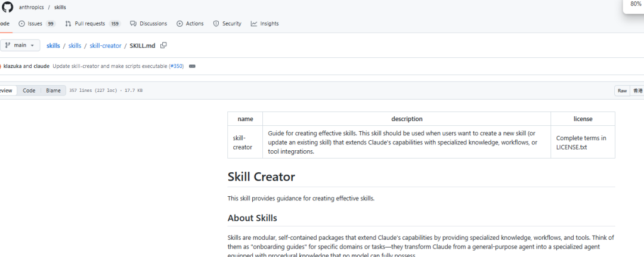Screen dimensions: 644x257
Task: Click the Pull requests branch icon
Action: coord(68,24)
